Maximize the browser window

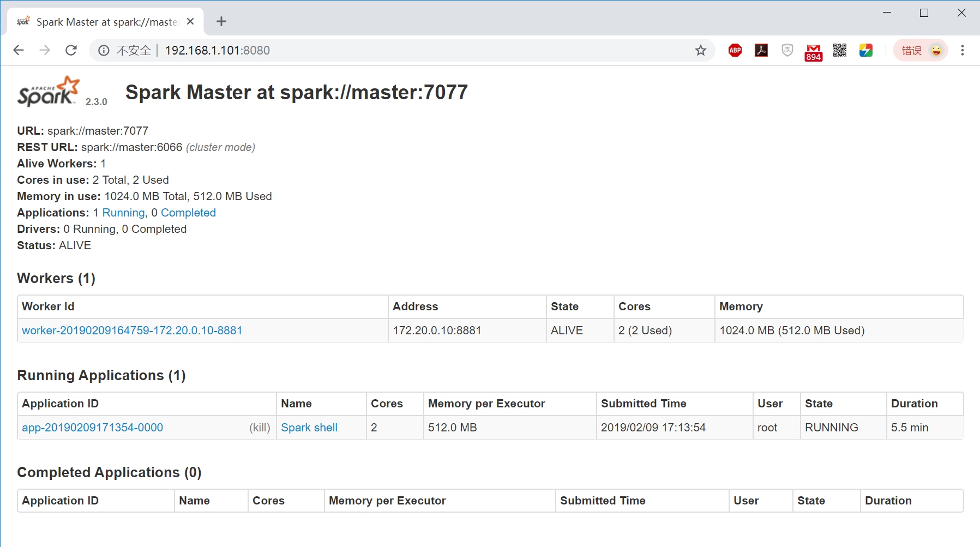tap(924, 13)
